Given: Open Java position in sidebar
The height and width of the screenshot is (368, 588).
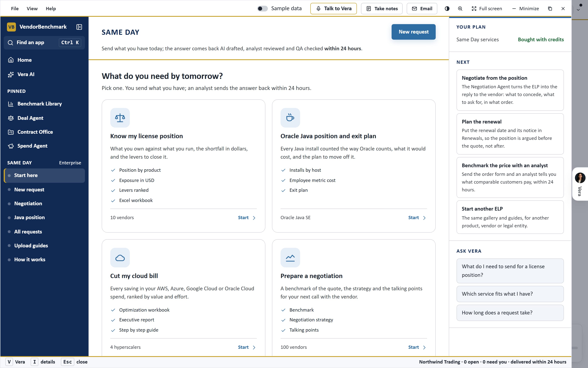Looking at the screenshot, I should tap(44, 218).
